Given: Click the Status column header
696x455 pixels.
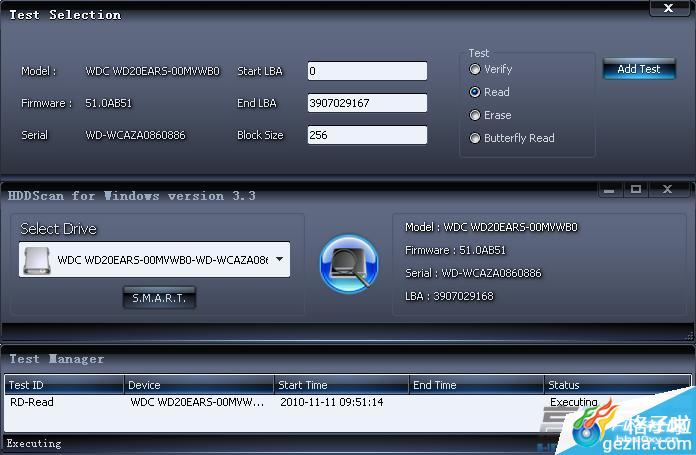Looking at the screenshot, I should point(617,385).
